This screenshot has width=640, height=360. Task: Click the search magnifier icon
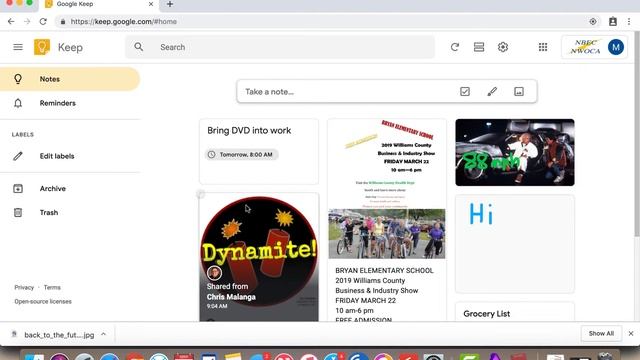coord(139,47)
